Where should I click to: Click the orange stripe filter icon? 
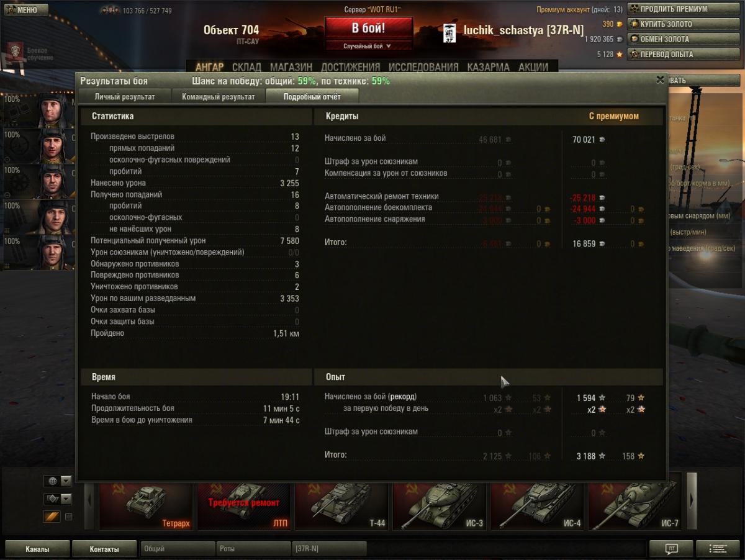pos(52,517)
